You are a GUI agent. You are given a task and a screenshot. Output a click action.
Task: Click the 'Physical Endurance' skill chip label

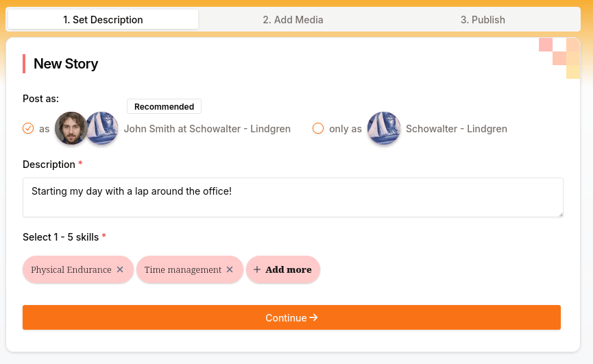71,270
